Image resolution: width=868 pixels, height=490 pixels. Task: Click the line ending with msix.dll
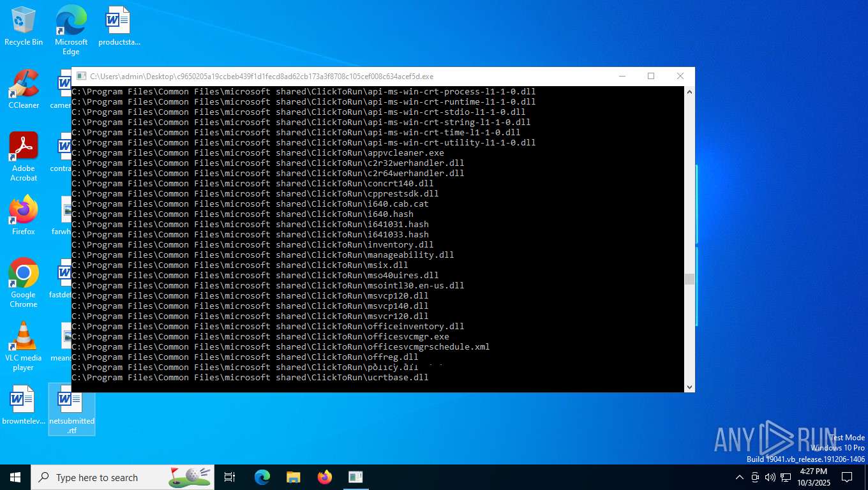[240, 265]
